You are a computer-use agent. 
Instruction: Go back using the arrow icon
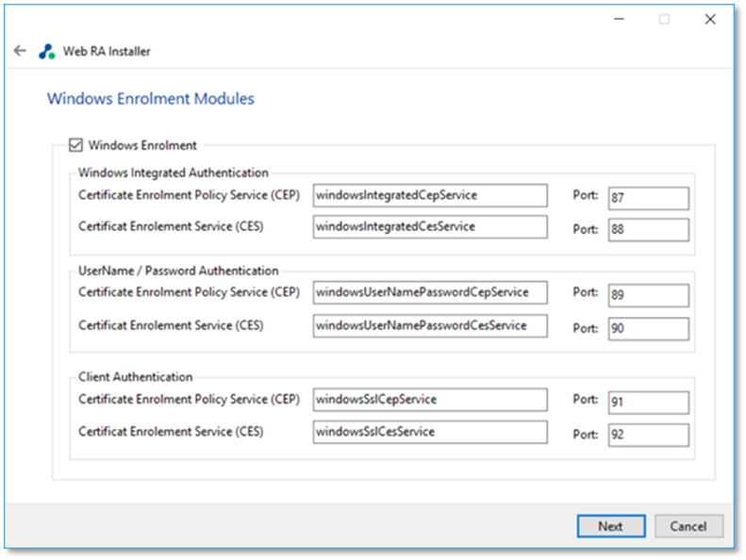[20, 50]
